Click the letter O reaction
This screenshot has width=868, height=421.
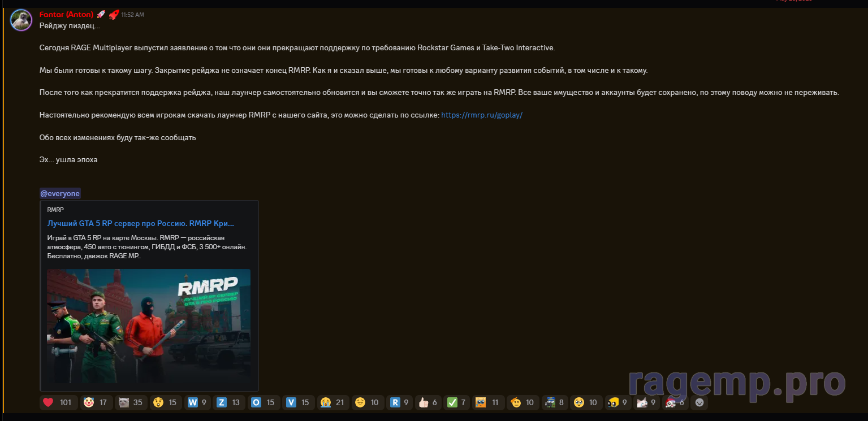263,402
